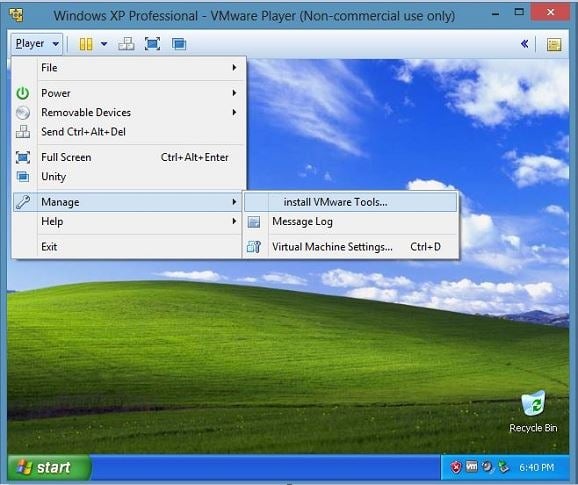Open the Power submenu
Screen dimensions: 578x485
[x=129, y=93]
